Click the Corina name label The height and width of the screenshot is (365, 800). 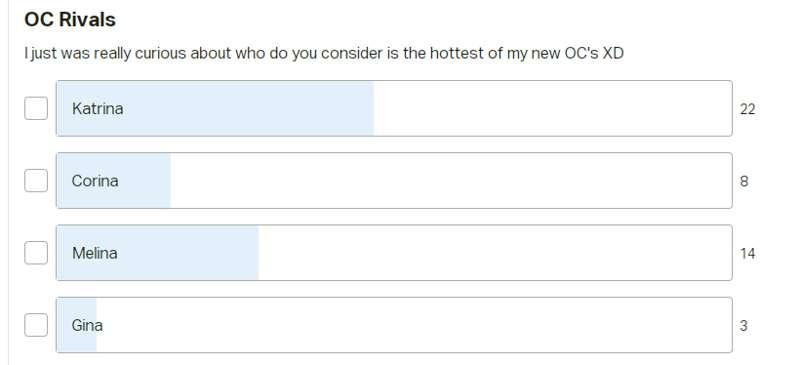pos(95,181)
